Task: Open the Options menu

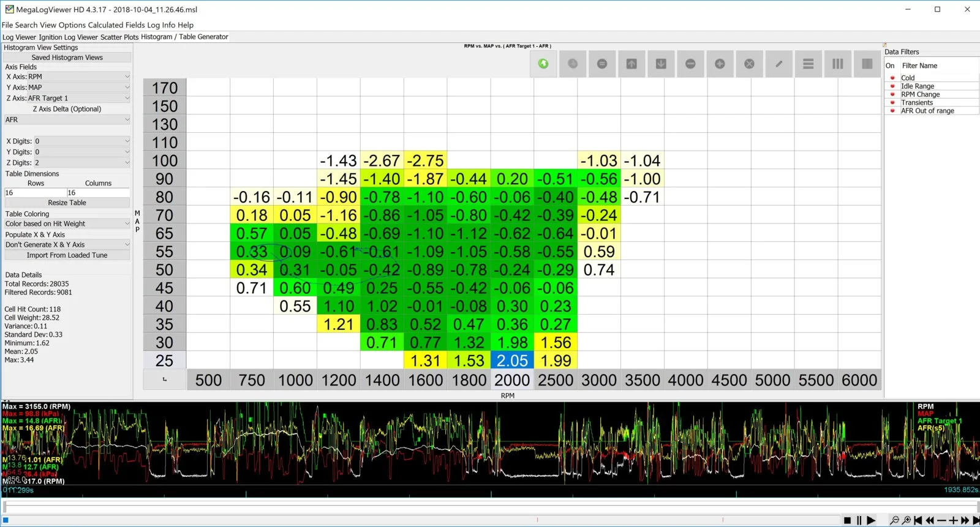Action: pos(72,25)
